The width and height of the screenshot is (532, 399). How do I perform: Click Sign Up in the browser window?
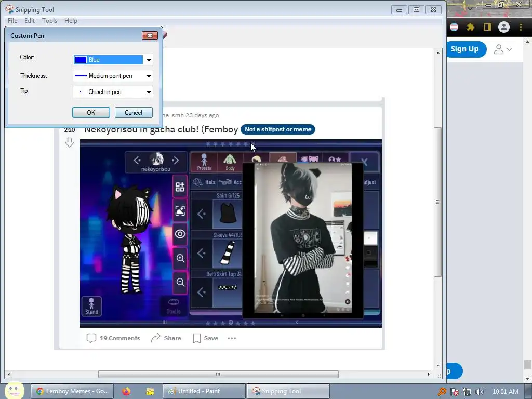[465, 49]
